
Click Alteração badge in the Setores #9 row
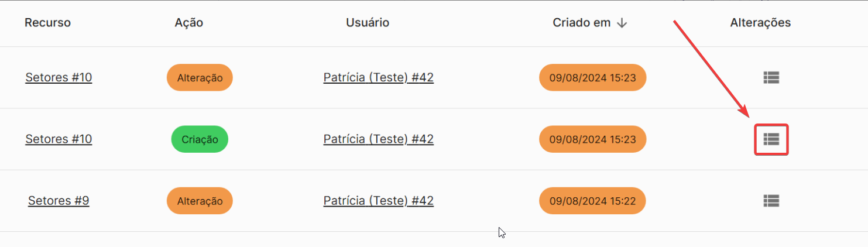[200, 201]
